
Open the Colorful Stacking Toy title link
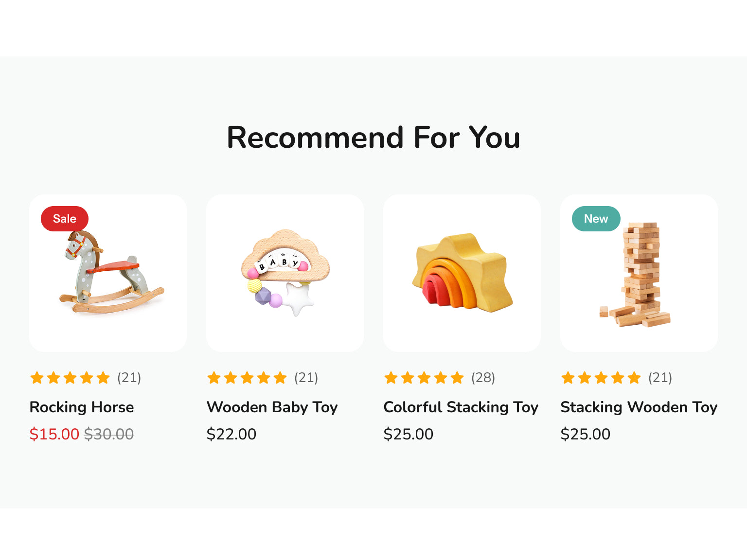point(461,407)
